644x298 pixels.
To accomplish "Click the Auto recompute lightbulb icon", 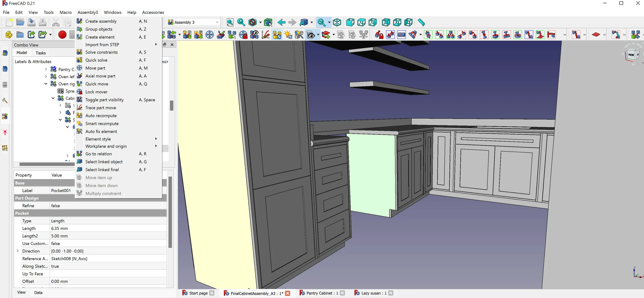I will point(288,35).
